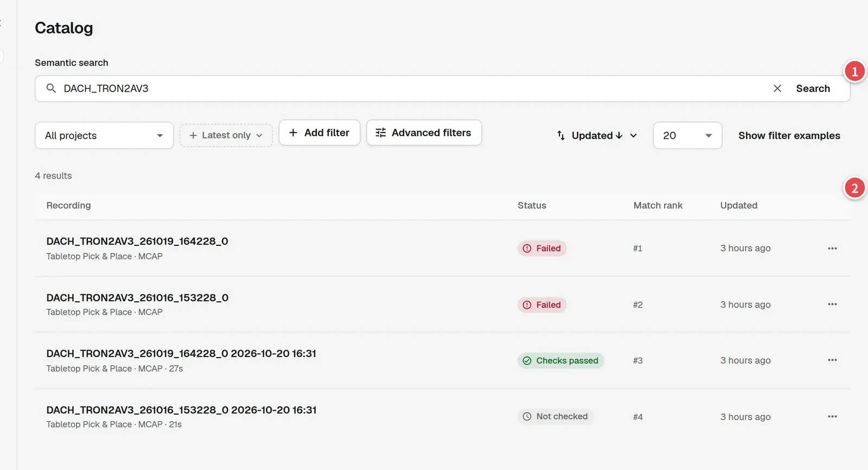Click the Not checked status badge

coord(556,416)
